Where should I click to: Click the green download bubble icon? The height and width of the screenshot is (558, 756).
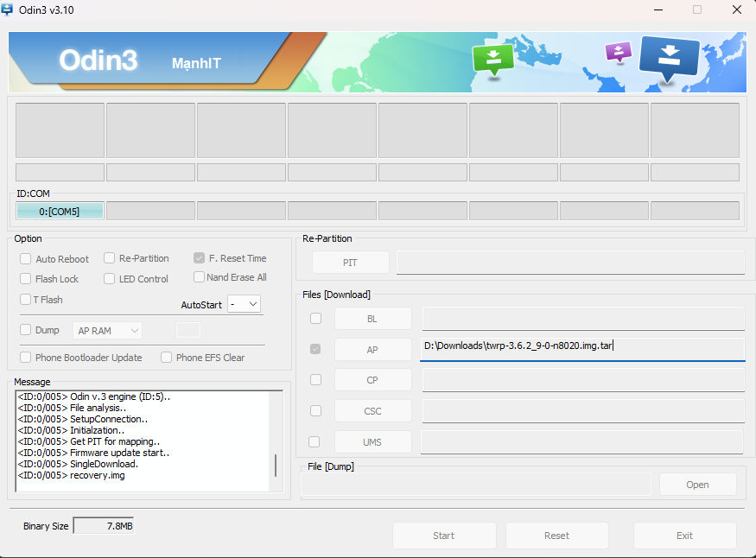(x=492, y=59)
